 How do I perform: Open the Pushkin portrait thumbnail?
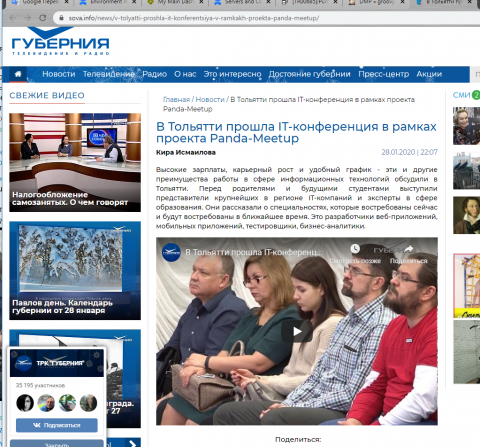tap(466, 215)
